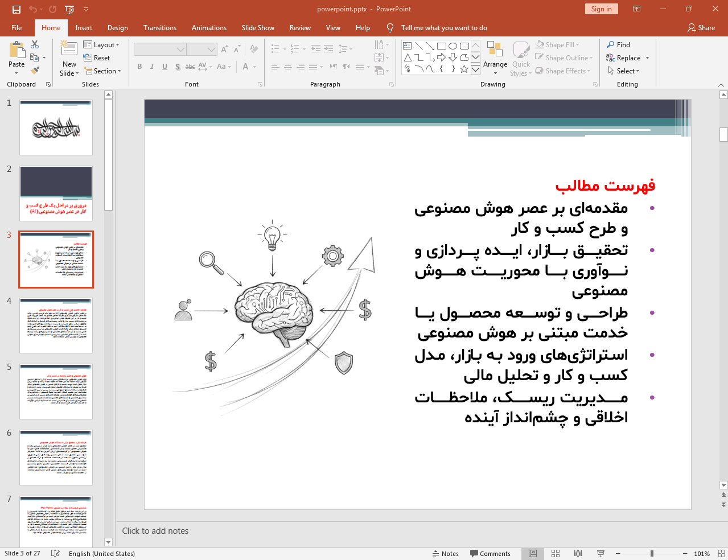Toggle Normal view in status bar
Screen dimensions: 728x560
click(533, 554)
